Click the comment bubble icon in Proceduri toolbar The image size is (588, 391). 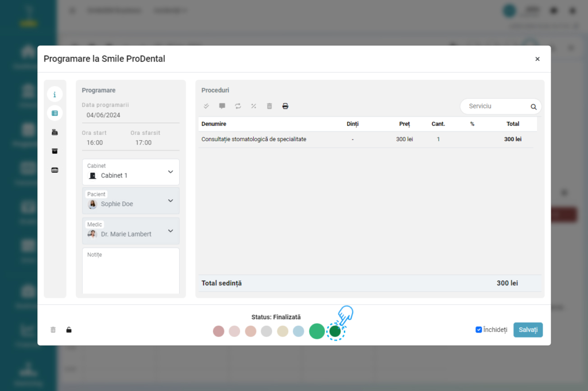pos(222,106)
